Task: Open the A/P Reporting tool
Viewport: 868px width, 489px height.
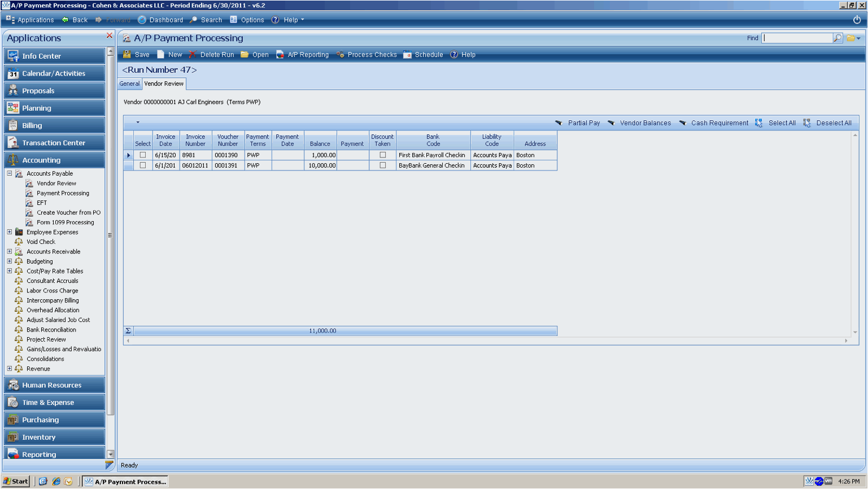Action: [280, 55]
